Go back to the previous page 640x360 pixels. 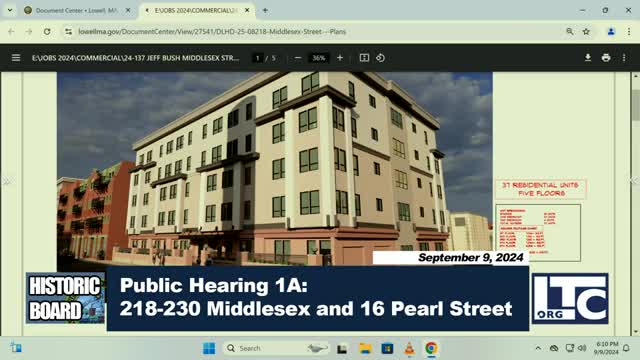coord(11,31)
